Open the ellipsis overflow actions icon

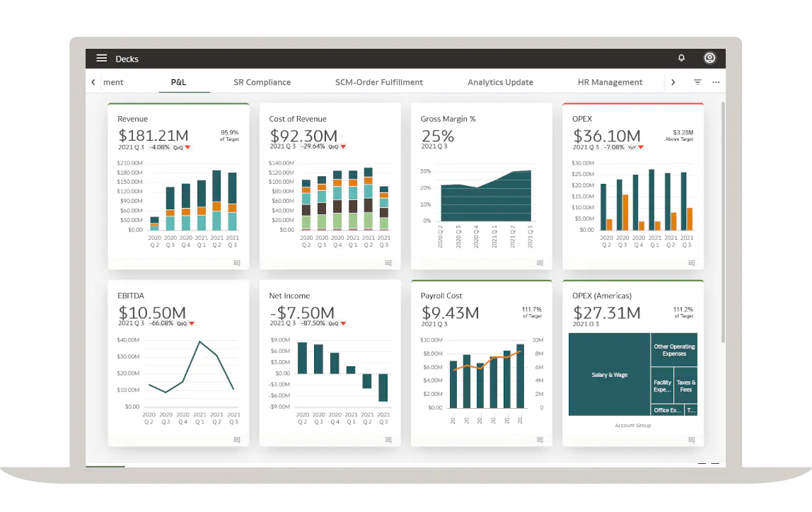(716, 82)
